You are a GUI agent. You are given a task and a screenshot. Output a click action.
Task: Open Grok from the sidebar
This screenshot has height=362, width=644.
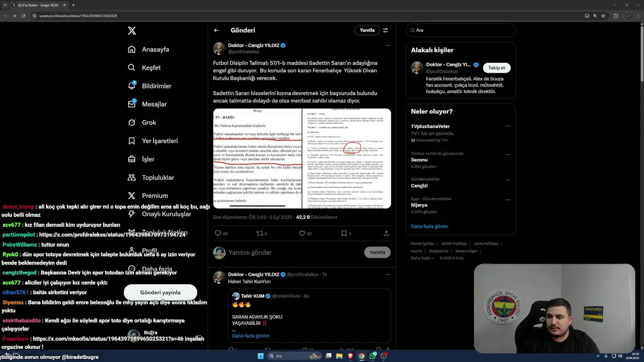142,122
